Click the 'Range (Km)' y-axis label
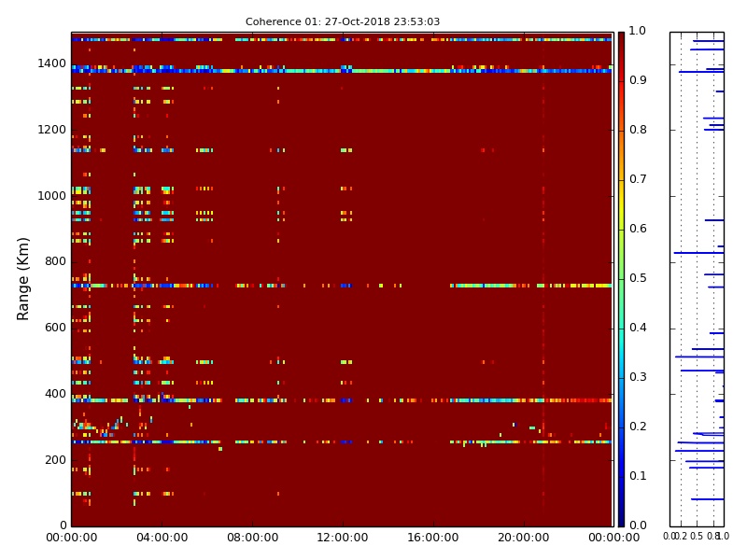Image resolution: width=747 pixels, height=560 pixels. (x=22, y=279)
